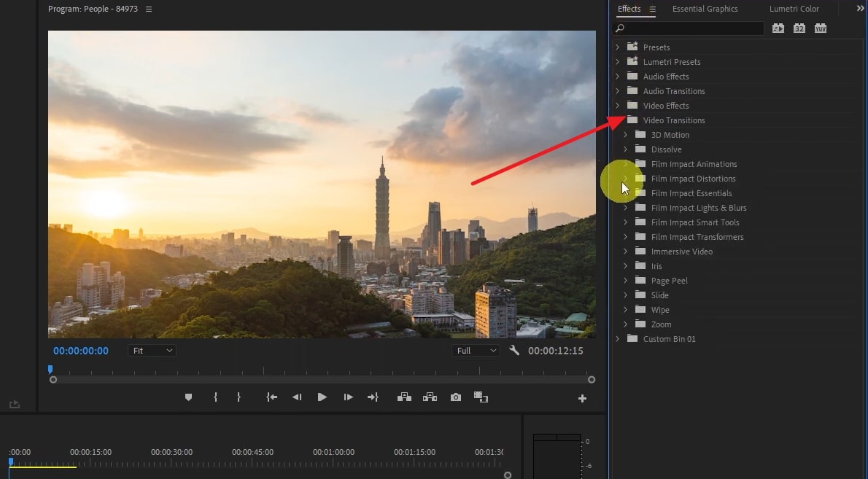This screenshot has height=479, width=868.
Task: Click the Add Marker icon
Action: click(188, 397)
